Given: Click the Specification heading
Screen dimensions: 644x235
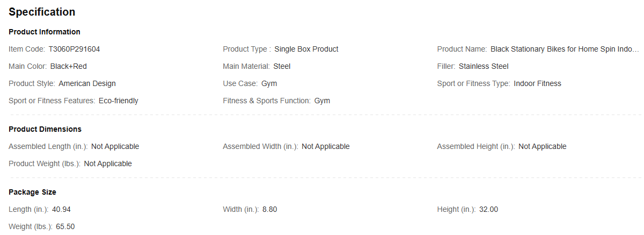Looking at the screenshot, I should 42,12.
